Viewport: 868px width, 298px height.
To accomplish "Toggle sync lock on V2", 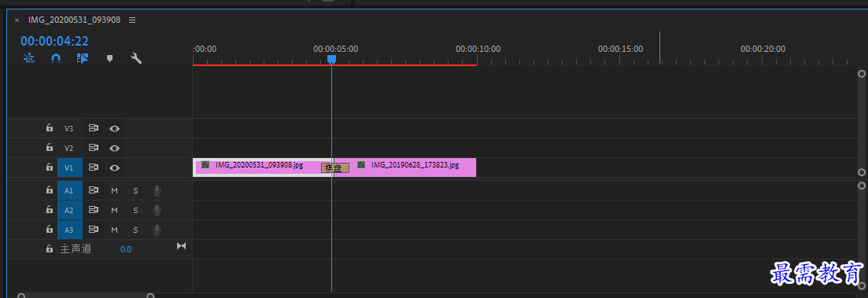I will [x=94, y=148].
